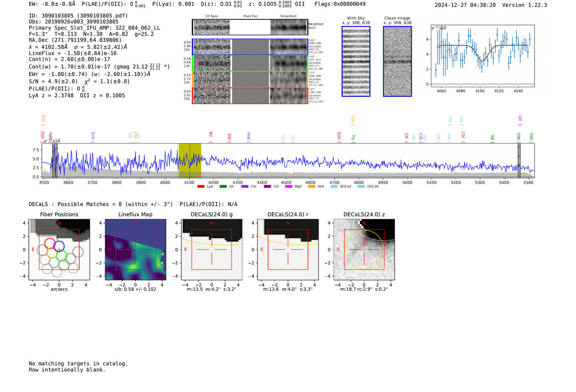Click the (K)CaII legend swatch
Viewport: 576px width, 392px height.
click(x=334, y=187)
